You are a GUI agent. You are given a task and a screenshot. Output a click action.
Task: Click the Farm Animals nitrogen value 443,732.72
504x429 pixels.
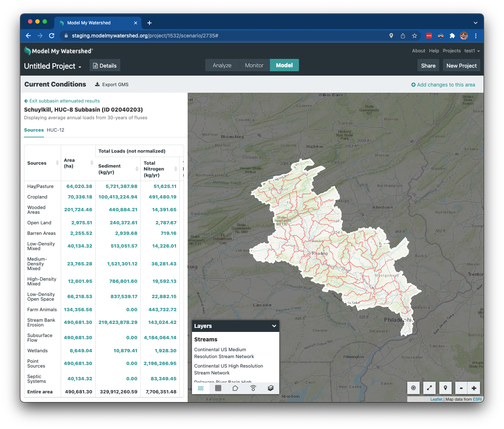click(163, 310)
